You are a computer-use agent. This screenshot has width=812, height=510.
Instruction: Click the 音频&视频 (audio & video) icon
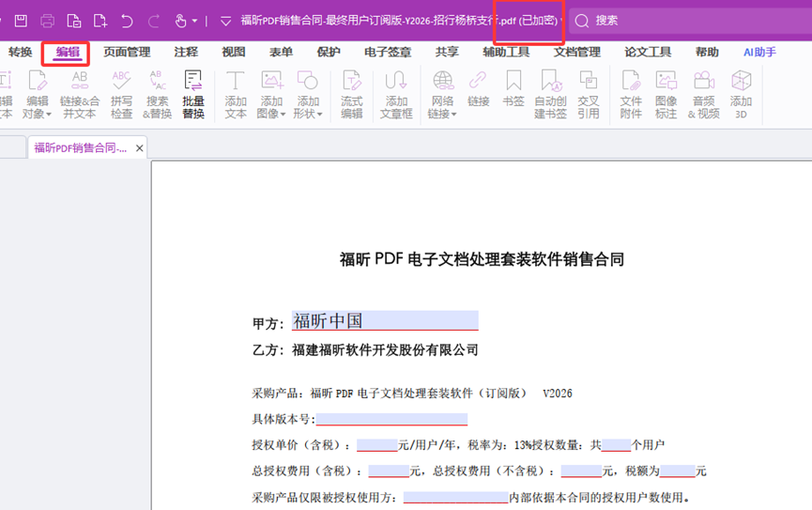tap(703, 94)
